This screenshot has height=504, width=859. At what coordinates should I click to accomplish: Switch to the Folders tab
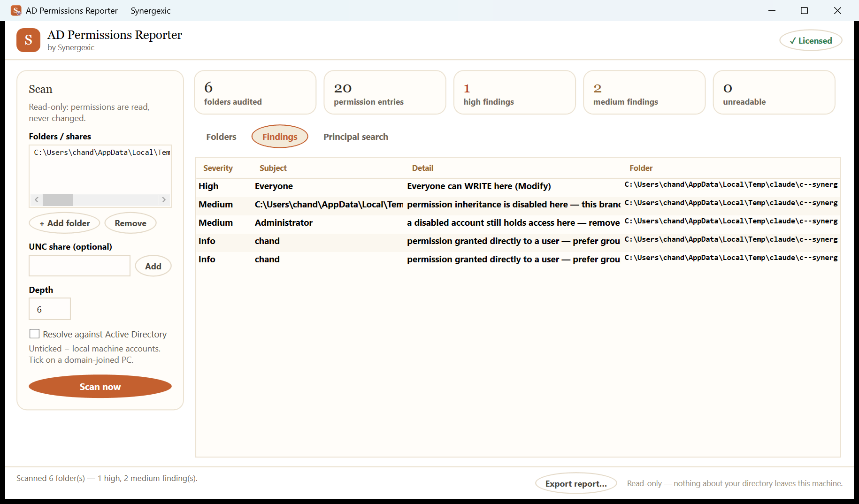coord(221,137)
